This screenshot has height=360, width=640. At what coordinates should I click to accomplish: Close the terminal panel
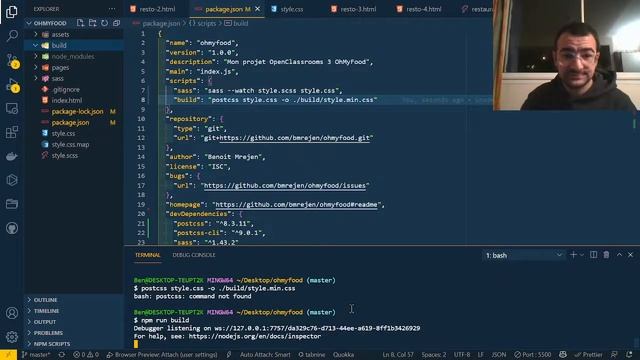(631, 255)
